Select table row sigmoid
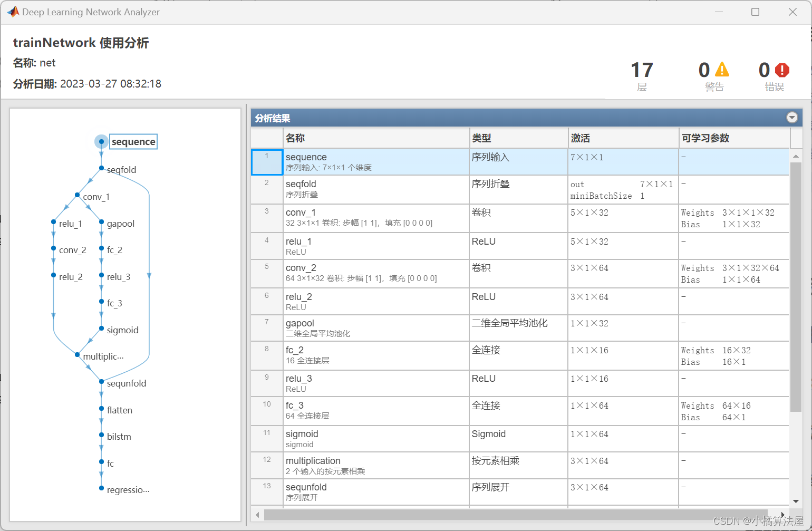812x531 pixels. (x=520, y=439)
